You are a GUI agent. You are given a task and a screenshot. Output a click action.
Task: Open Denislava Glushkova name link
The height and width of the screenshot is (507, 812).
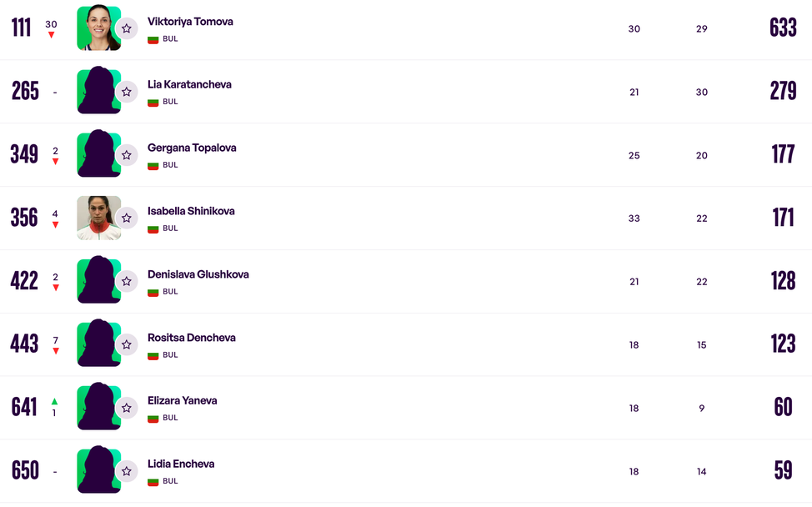point(198,274)
